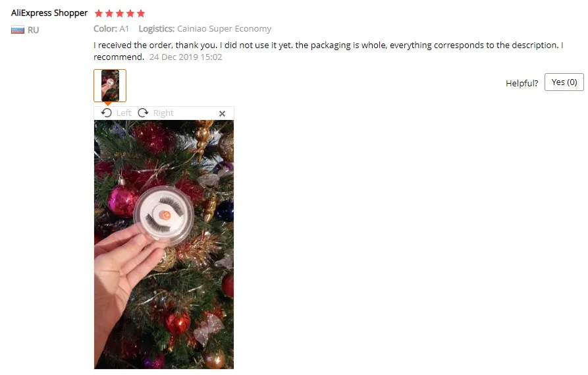The height and width of the screenshot is (375, 588).
Task: Click the enlarged eyelash package photo
Action: tap(164, 245)
